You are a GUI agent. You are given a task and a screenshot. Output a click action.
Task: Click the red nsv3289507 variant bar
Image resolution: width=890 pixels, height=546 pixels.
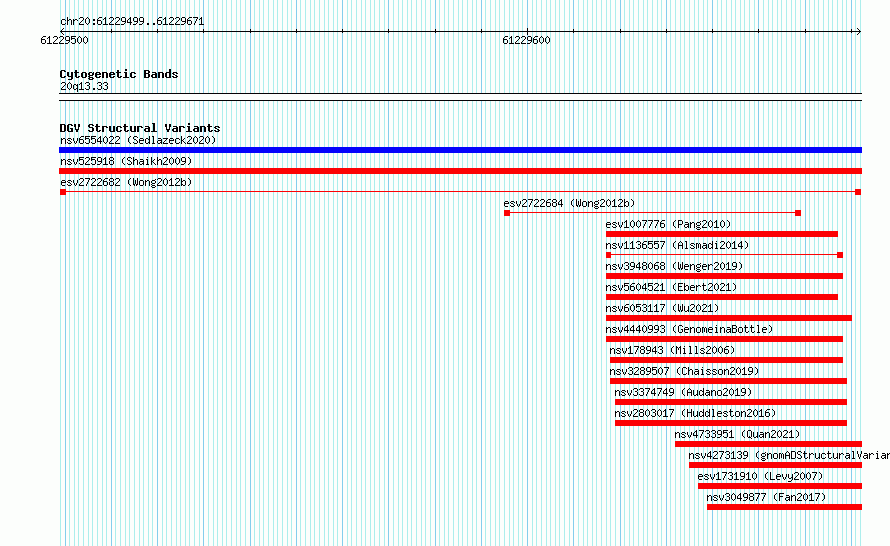[x=728, y=381]
